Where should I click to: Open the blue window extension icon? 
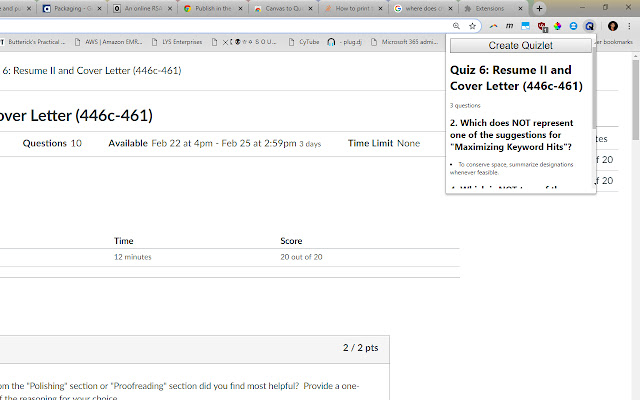525,26
